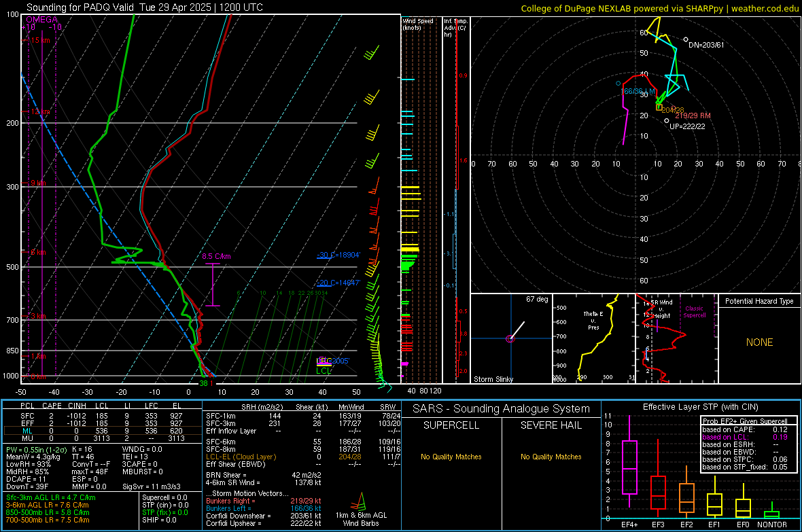Click the 8.5 C/km lapse rate label

pyautogui.click(x=216, y=256)
